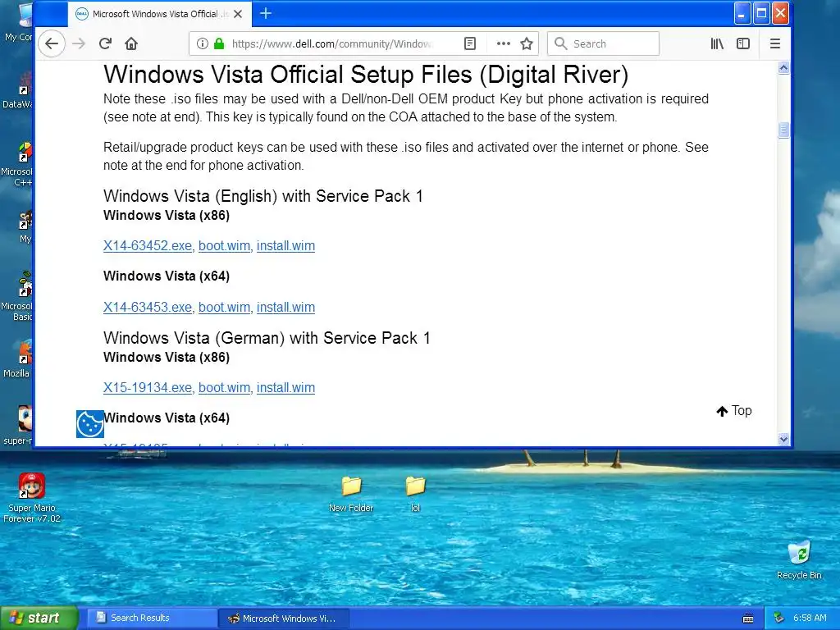
Task: Switch to Search Results taskbar window
Action: (152, 619)
